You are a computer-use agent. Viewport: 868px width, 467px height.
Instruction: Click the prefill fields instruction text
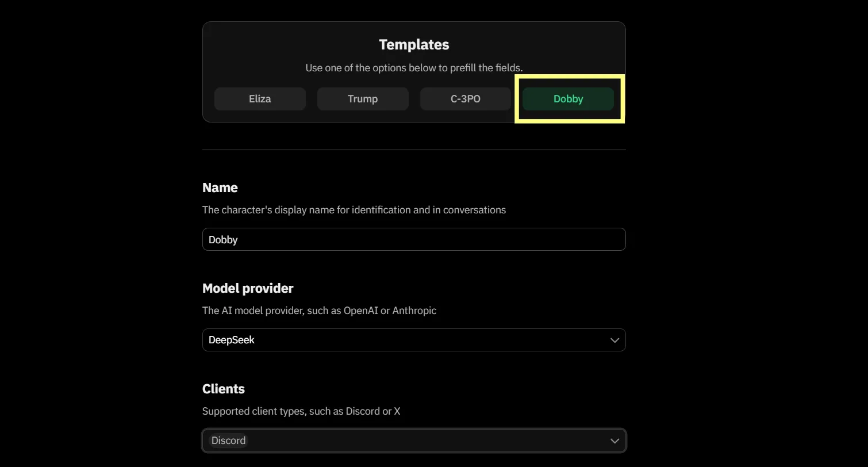point(414,68)
